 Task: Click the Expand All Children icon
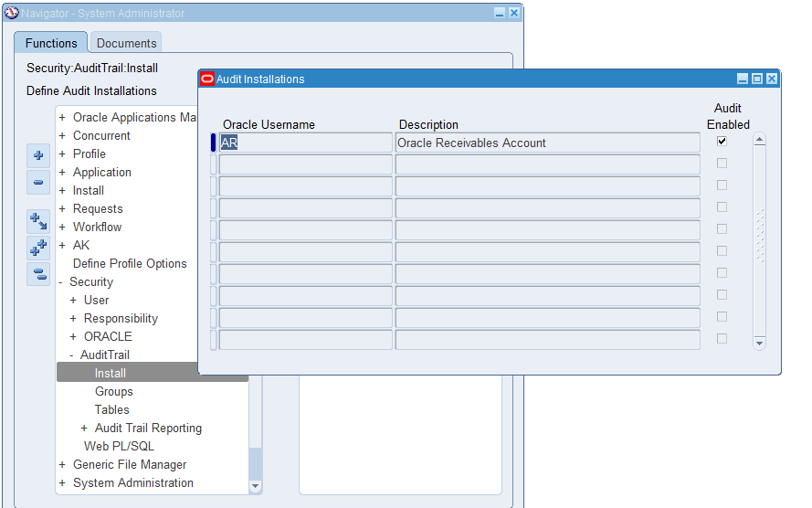point(38,221)
